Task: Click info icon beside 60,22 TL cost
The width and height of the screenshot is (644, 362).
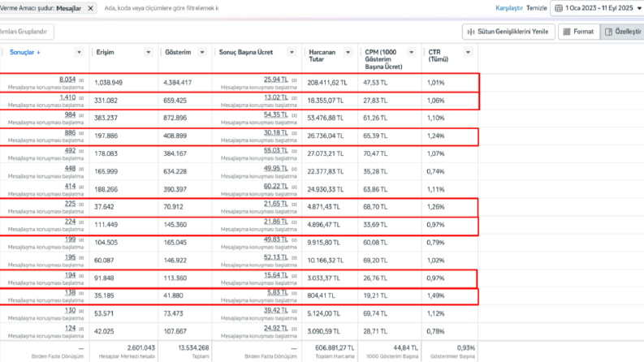Action: 294,187
